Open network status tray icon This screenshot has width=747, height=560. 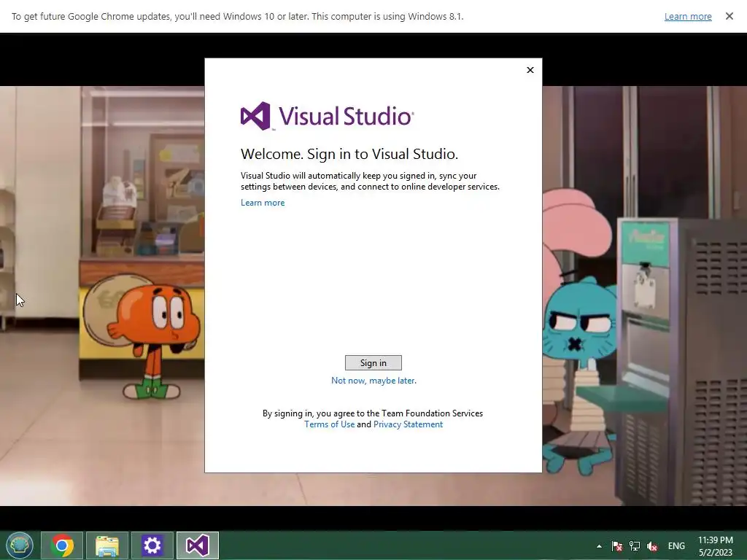tap(635, 546)
